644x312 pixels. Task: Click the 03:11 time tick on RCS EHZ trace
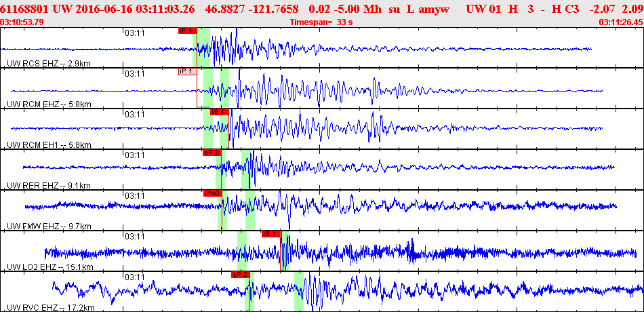[135, 34]
